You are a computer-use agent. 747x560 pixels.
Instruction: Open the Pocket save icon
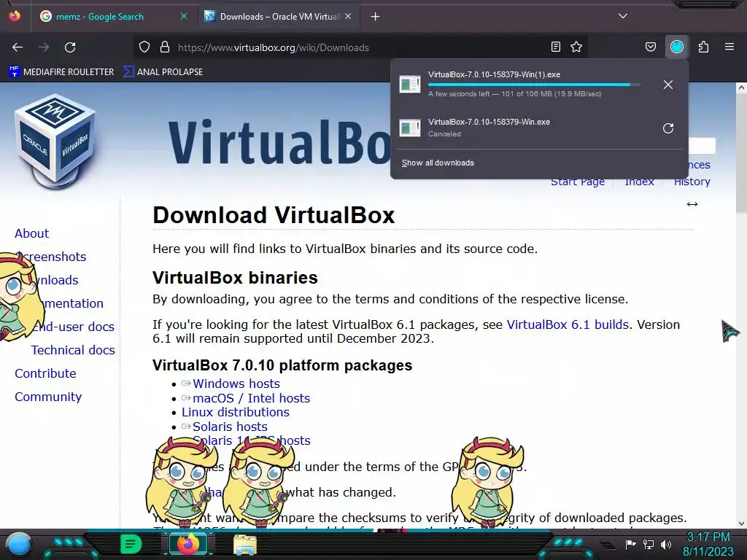(650, 47)
